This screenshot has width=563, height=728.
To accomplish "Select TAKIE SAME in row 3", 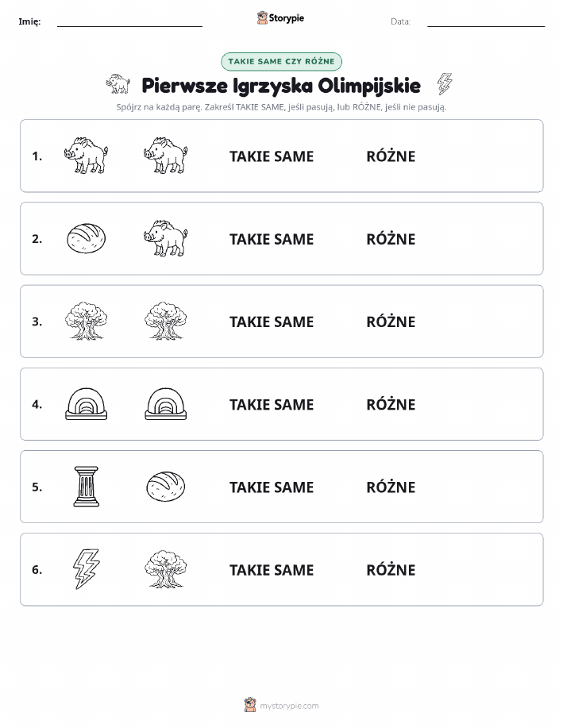I will [272, 322].
